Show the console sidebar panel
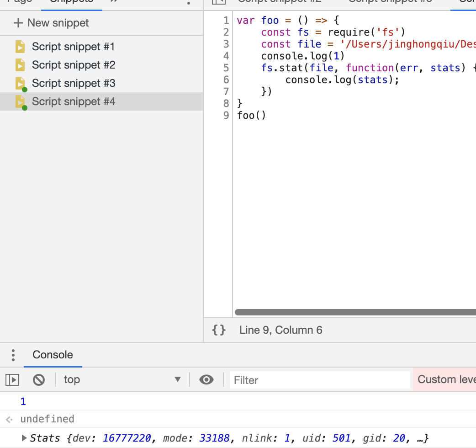 [12, 380]
